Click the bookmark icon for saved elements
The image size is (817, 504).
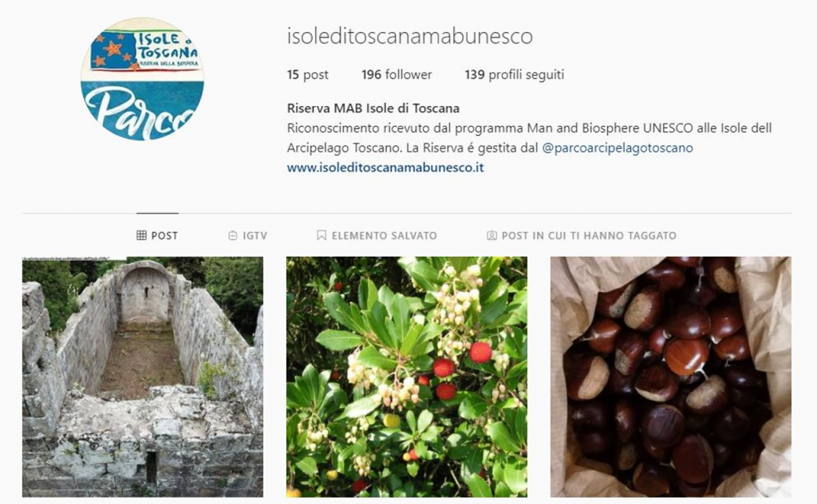coord(322,235)
